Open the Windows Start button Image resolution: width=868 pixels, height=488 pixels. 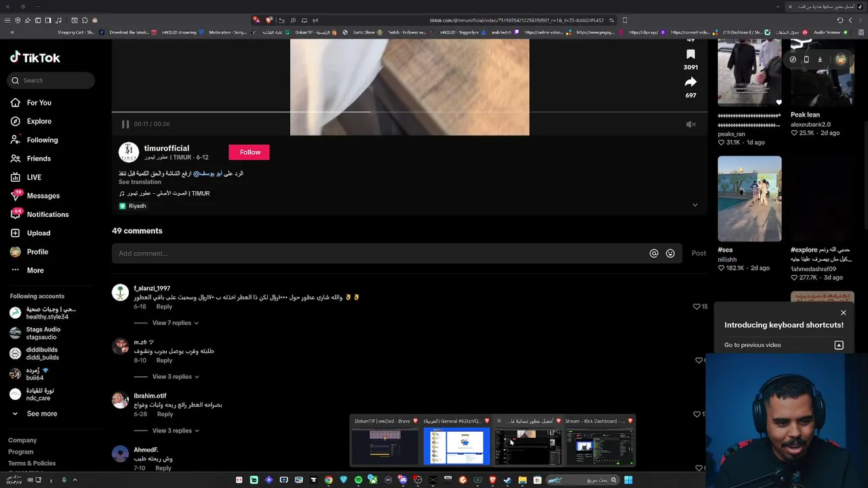tap(628, 480)
